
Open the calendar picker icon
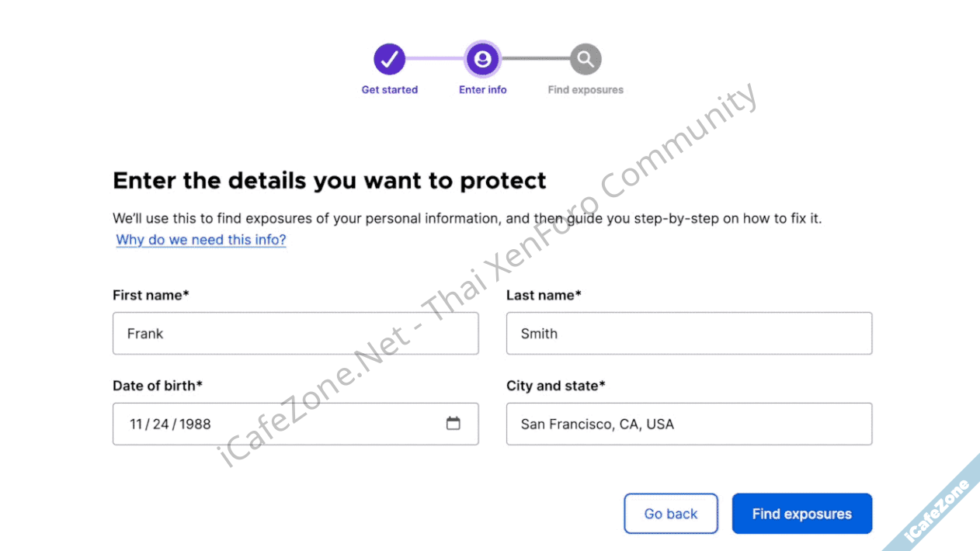point(454,424)
